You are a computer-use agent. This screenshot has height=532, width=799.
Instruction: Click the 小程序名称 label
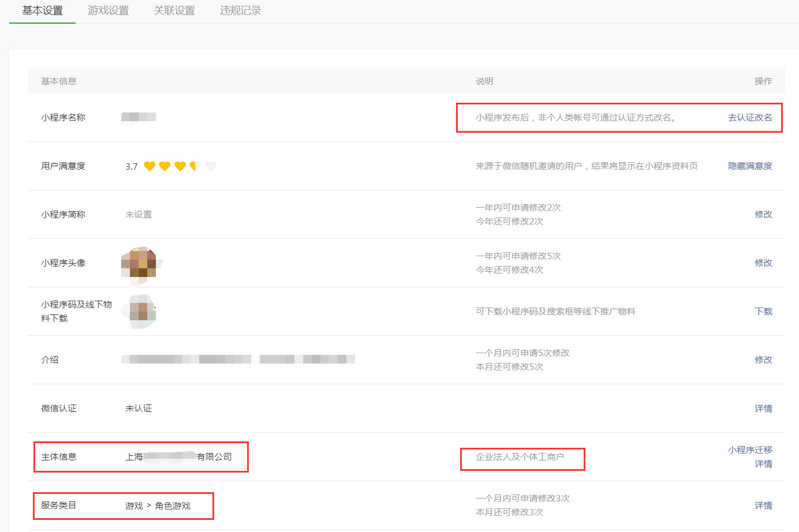click(x=63, y=117)
